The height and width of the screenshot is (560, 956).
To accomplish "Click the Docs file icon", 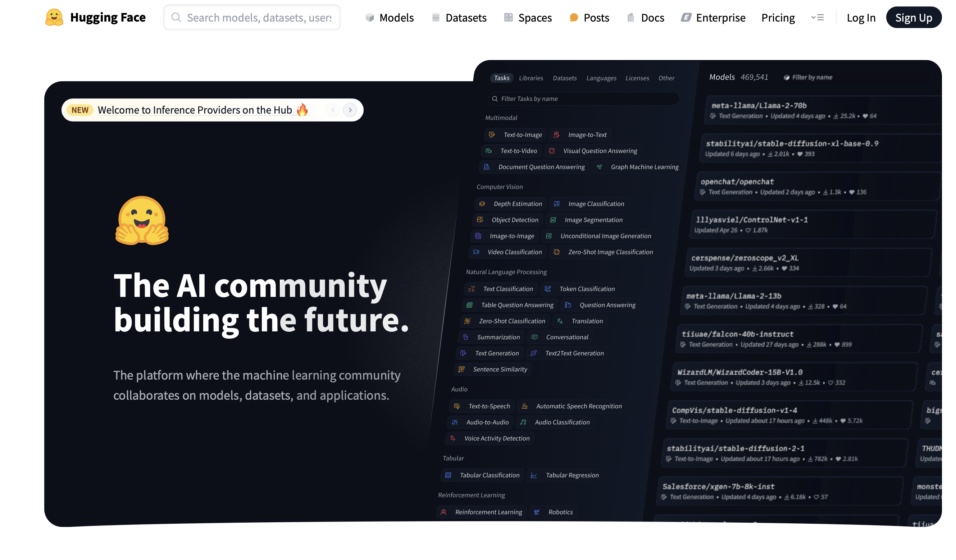I will [631, 18].
